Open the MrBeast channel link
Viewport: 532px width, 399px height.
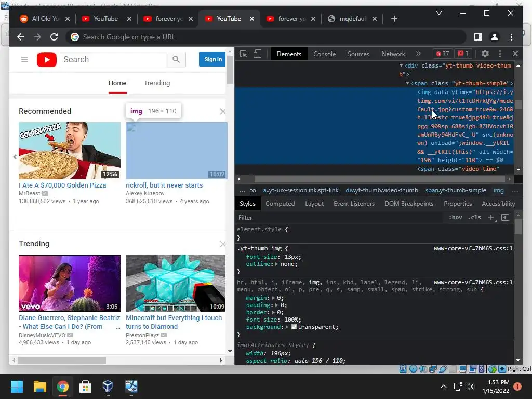click(30, 193)
